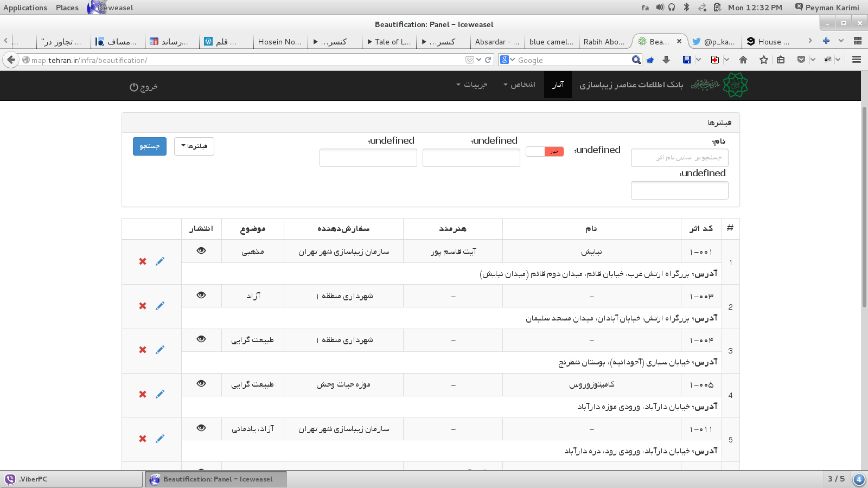Delete row 1-011 with red X
The width and height of the screenshot is (868, 488).
(143, 439)
